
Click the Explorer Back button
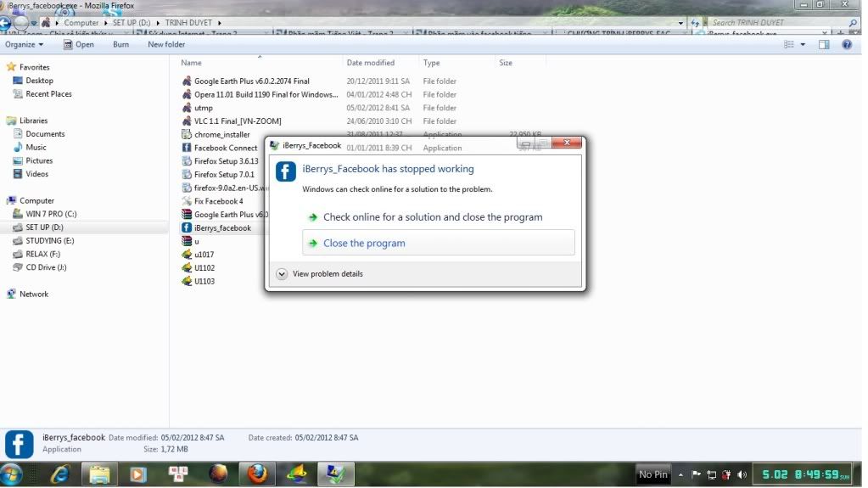(x=5, y=23)
